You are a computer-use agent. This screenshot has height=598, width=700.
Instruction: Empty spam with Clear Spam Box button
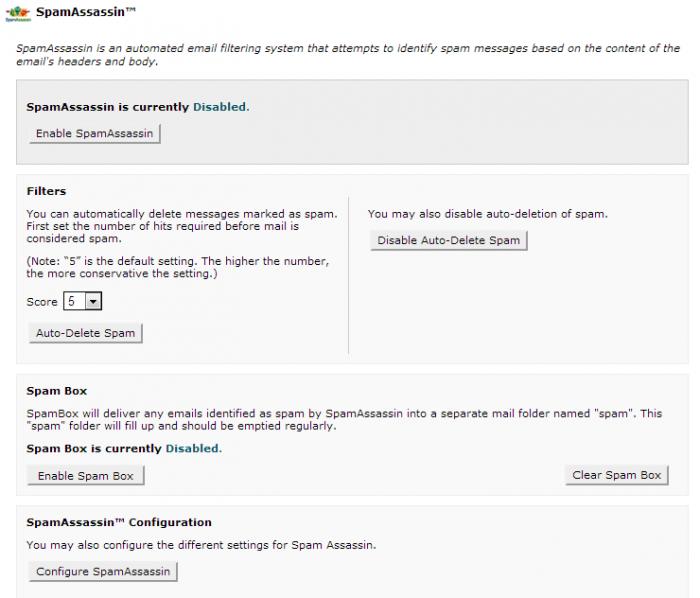coord(616,475)
